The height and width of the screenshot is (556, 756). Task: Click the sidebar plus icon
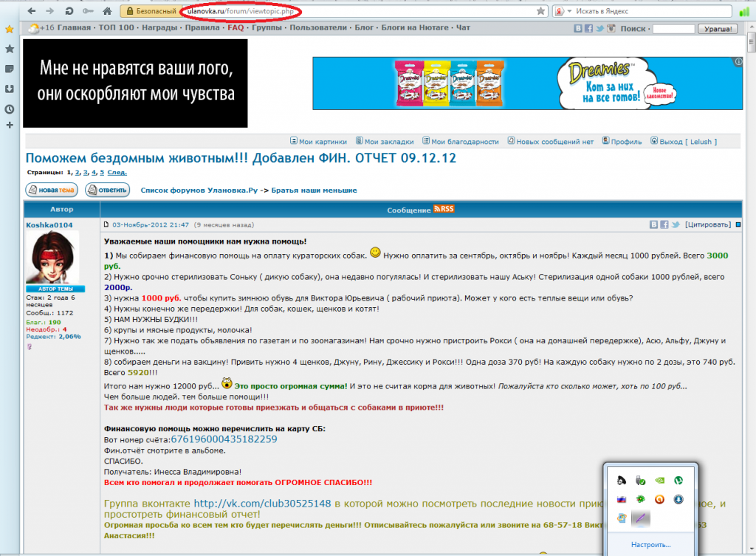tap(9, 125)
